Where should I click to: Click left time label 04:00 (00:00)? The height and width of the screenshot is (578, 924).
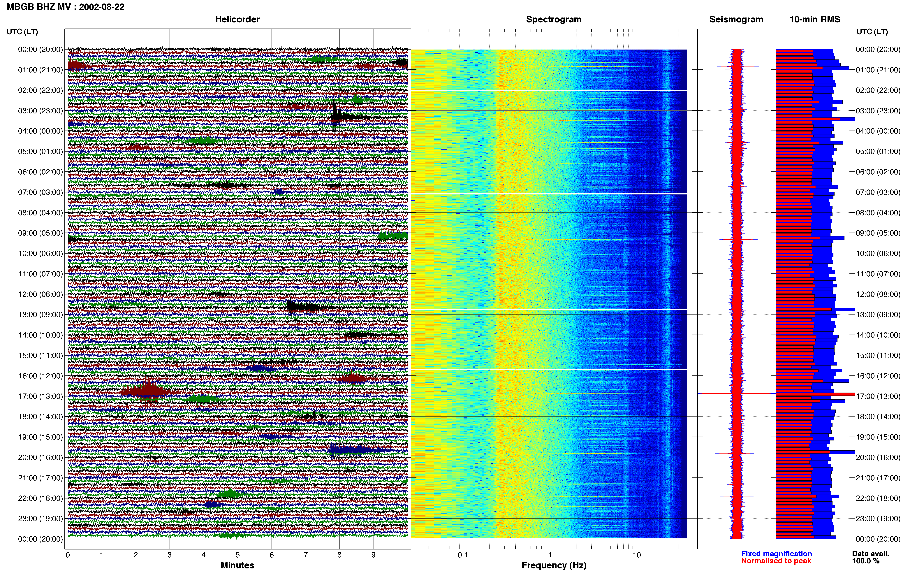(x=41, y=131)
